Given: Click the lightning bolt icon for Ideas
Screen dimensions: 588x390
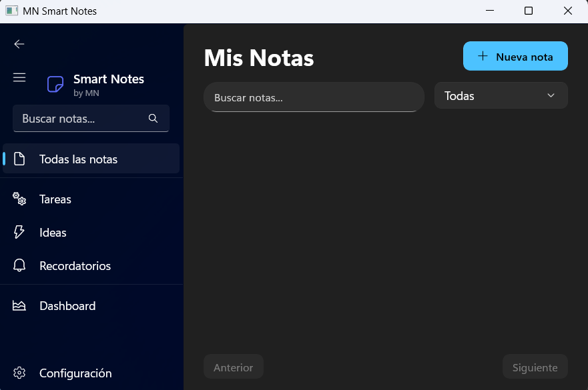Looking at the screenshot, I should [x=19, y=232].
